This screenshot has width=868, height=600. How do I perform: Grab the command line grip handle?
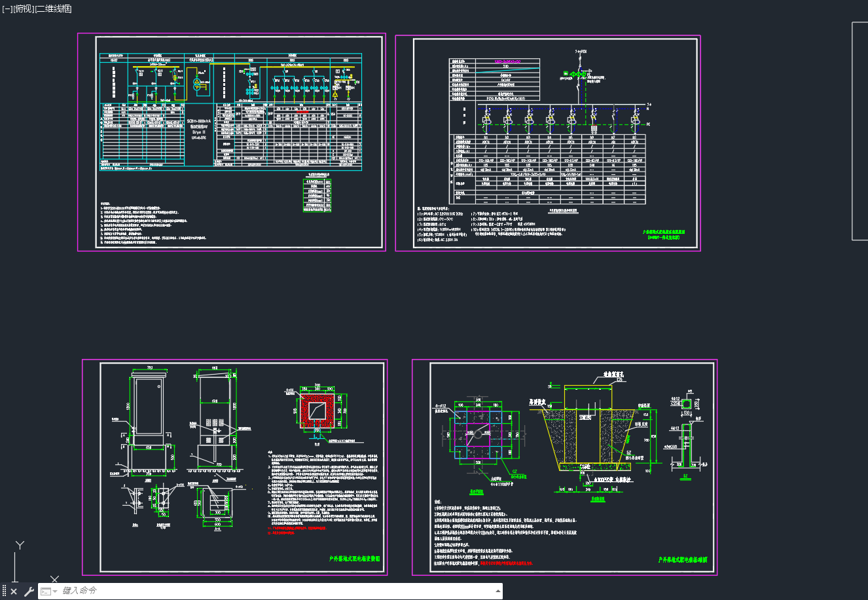(5, 591)
